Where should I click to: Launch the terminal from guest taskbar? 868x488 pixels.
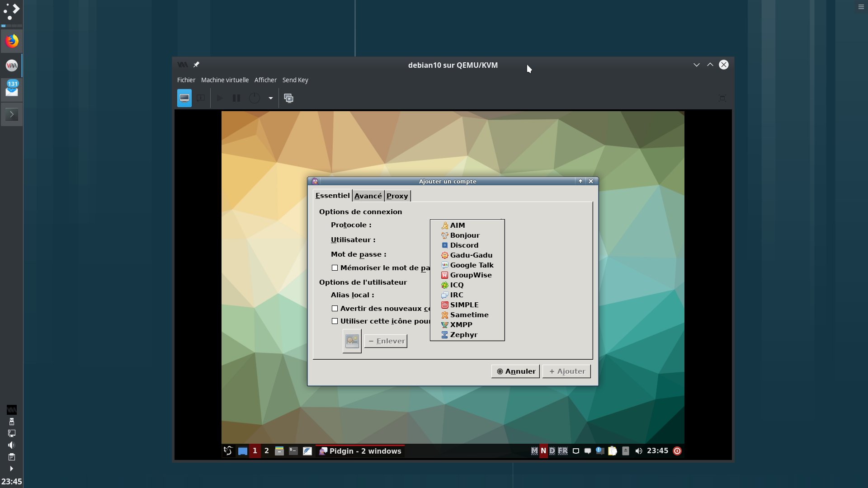point(293,451)
